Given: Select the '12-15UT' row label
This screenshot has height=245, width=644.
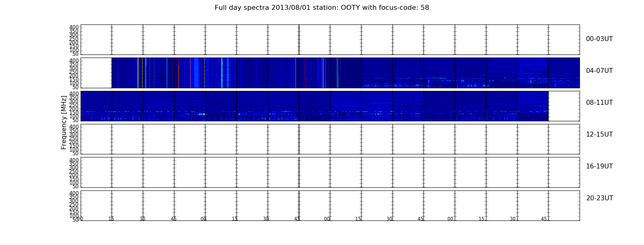Looking at the screenshot, I should click(x=600, y=134).
